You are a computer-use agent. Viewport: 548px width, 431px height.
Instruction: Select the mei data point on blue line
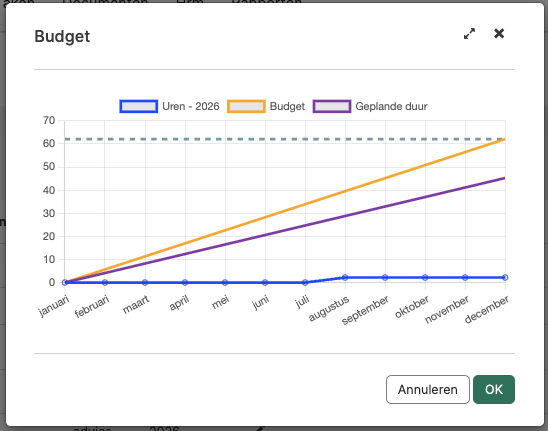[x=225, y=282]
